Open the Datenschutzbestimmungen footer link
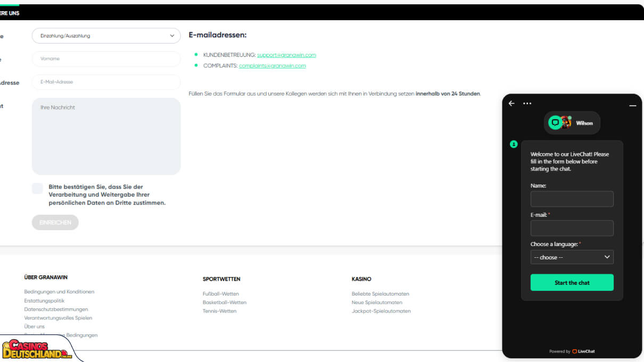Viewport: 644px width, 362px height. 56,309
